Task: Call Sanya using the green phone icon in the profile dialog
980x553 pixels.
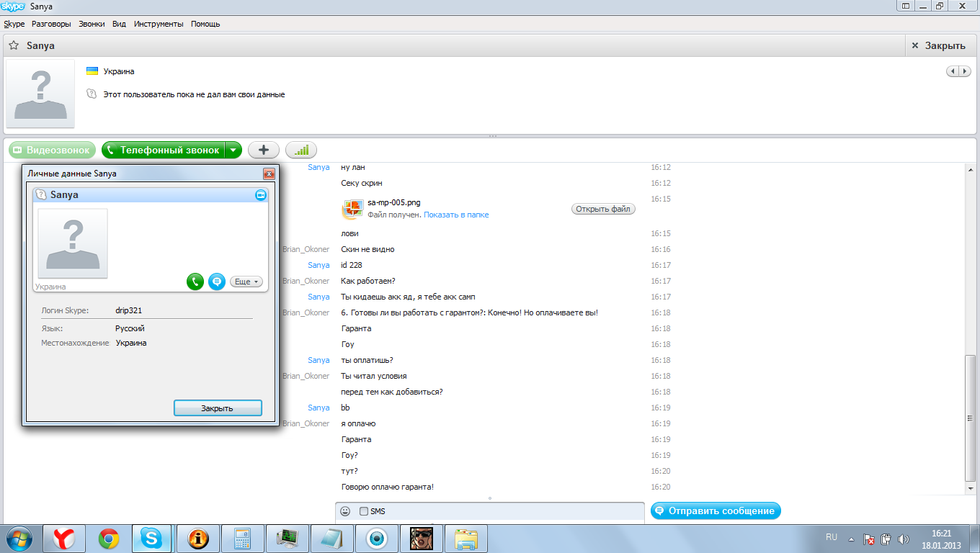Action: click(x=195, y=282)
